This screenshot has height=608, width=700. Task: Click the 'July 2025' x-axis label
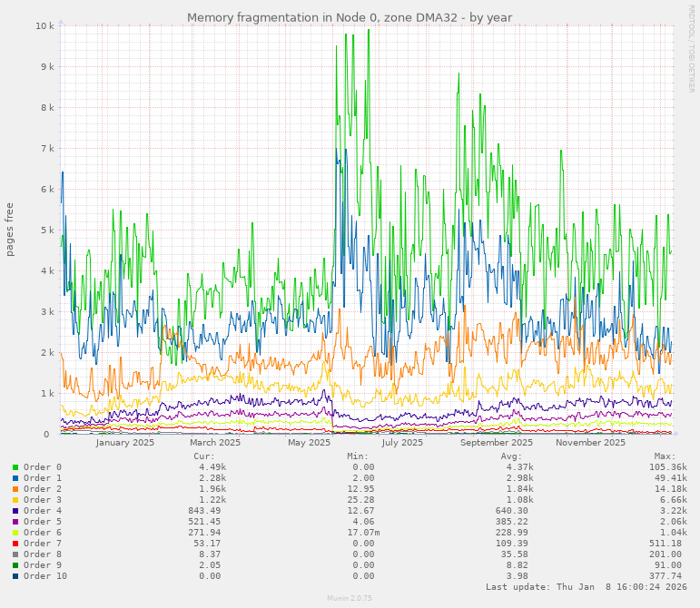point(402,443)
